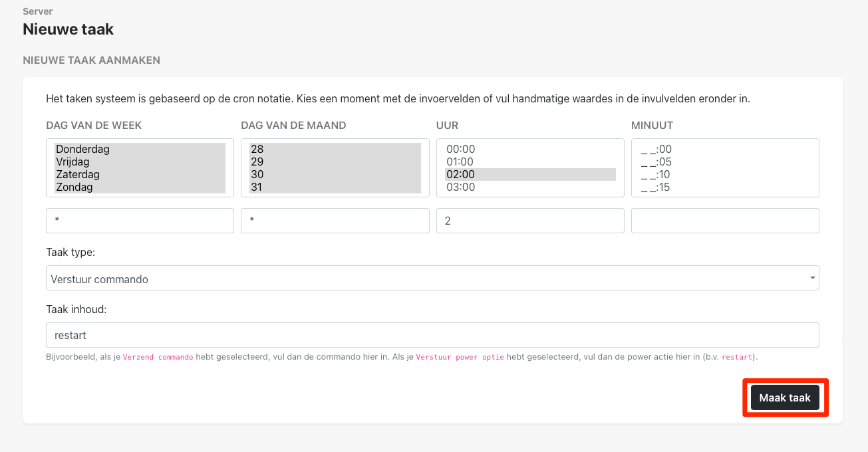Select day 28 in month list
The image size is (868, 452).
click(257, 150)
